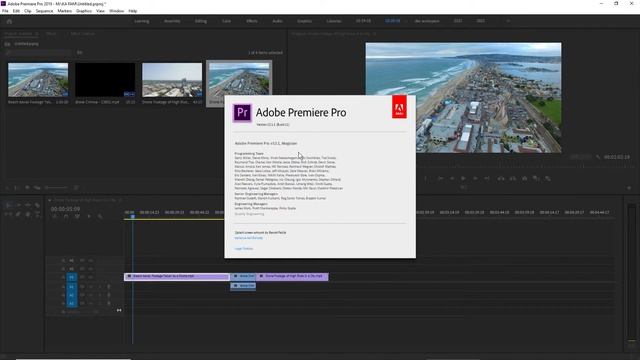640x360 pixels.
Task: Step back one frame in Program monitor
Action: [452, 178]
